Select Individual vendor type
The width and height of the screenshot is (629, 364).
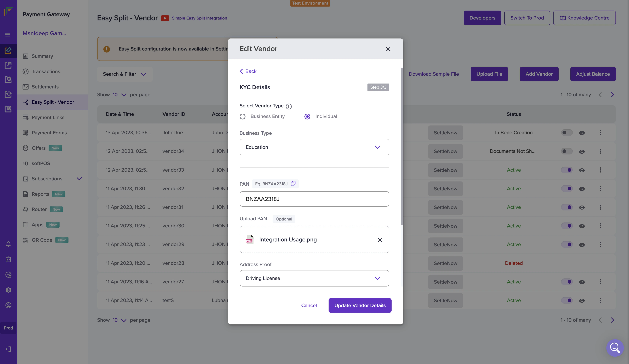307,116
